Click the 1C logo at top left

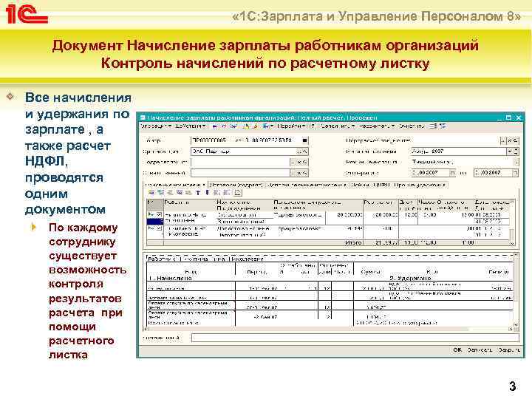[x=27, y=13]
